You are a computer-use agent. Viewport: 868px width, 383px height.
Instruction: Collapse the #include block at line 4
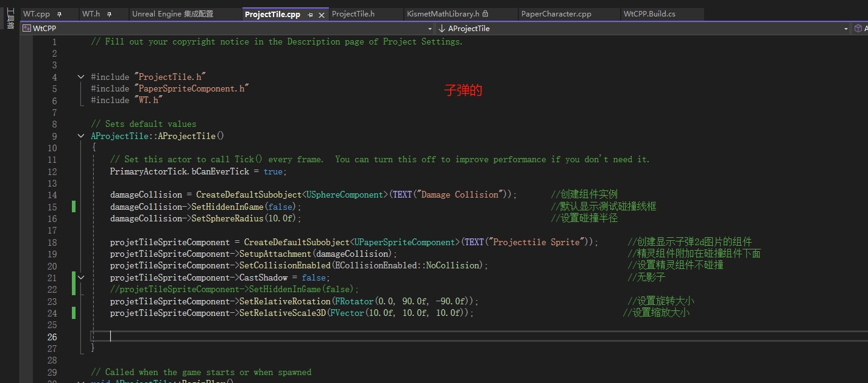pyautogui.click(x=81, y=77)
